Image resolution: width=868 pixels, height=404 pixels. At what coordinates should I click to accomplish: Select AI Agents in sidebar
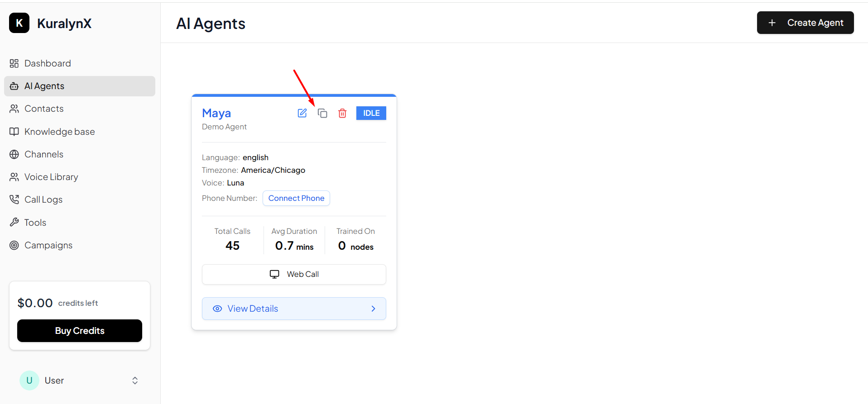[x=80, y=86]
